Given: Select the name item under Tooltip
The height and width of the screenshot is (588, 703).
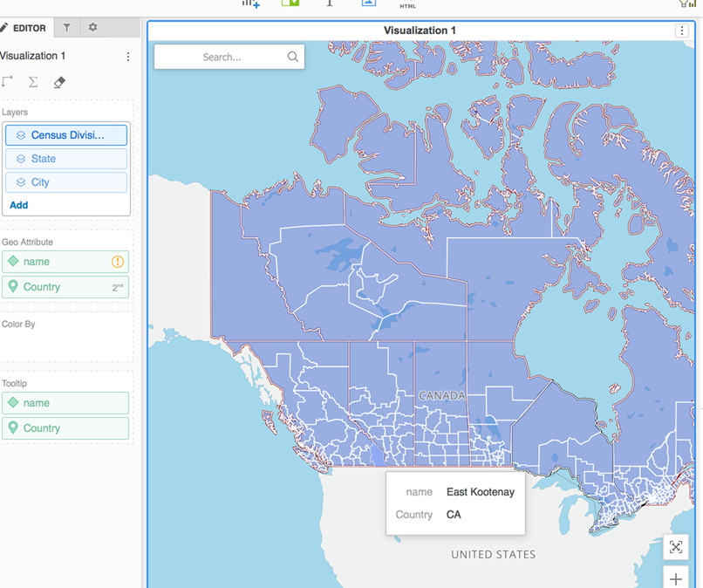Looking at the screenshot, I should pos(65,403).
